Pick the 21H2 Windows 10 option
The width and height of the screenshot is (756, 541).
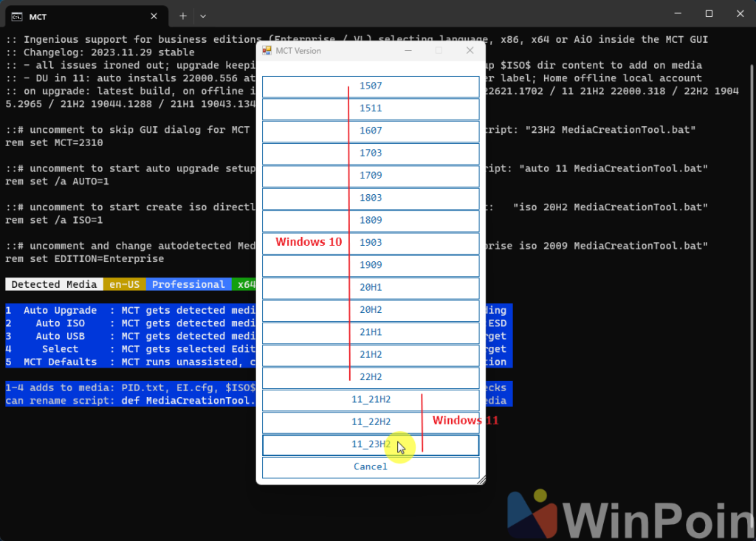(371, 355)
